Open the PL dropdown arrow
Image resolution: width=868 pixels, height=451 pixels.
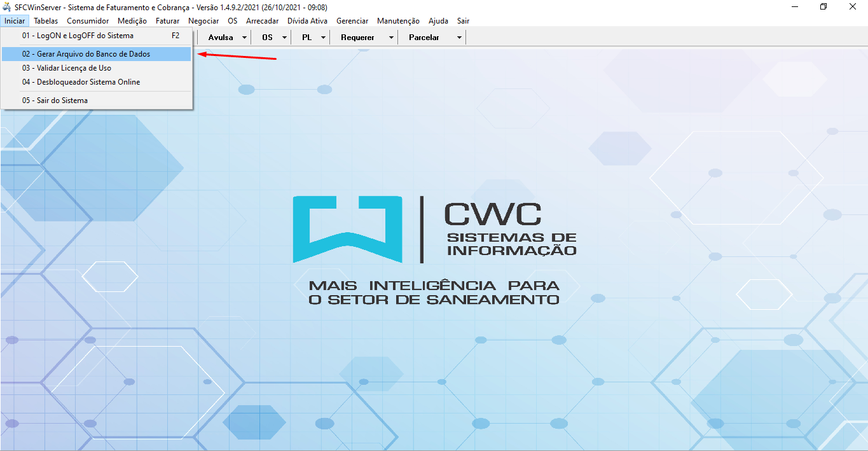pos(323,38)
